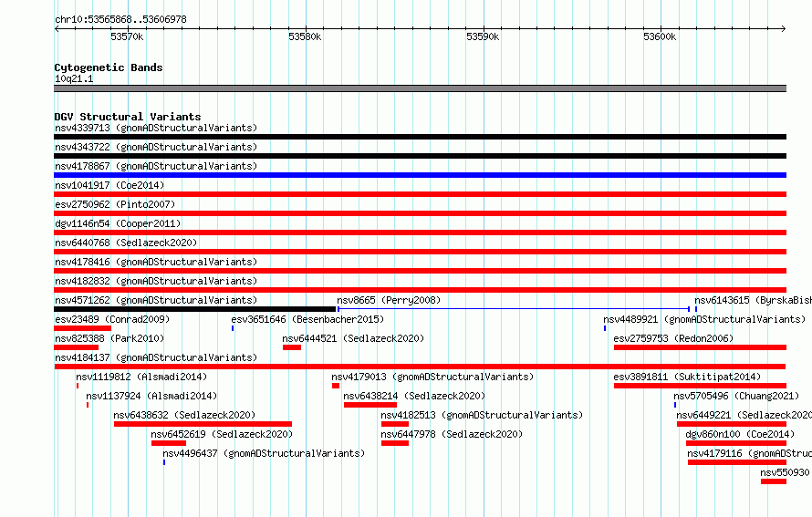Viewport: 812px width, 517px height.
Task: Open esv2750962 (Pinto2007) variant label
Action: (x=115, y=204)
